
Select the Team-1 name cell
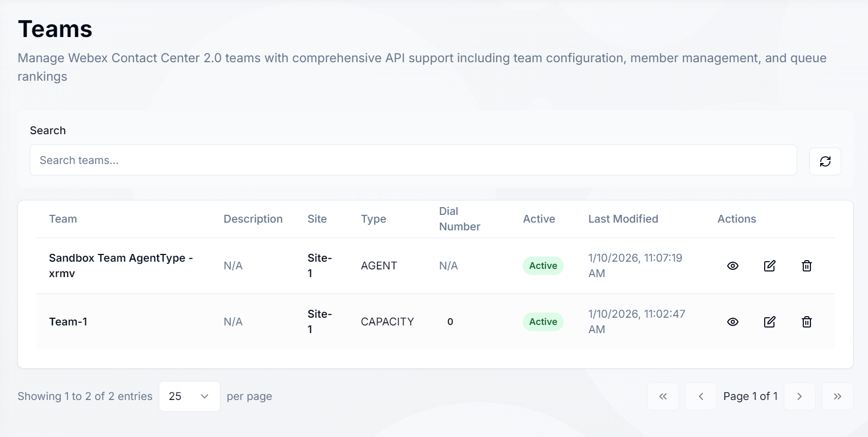[x=68, y=322]
